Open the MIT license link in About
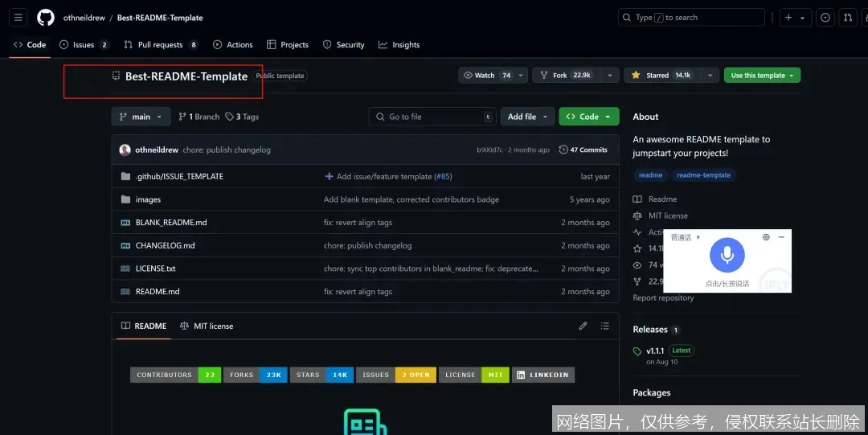The width and height of the screenshot is (868, 435). pos(661,215)
